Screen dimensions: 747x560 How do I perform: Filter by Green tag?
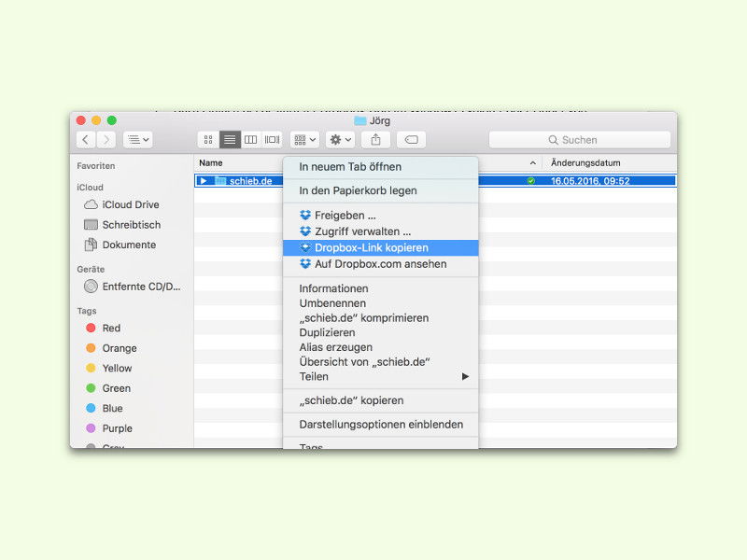point(108,388)
